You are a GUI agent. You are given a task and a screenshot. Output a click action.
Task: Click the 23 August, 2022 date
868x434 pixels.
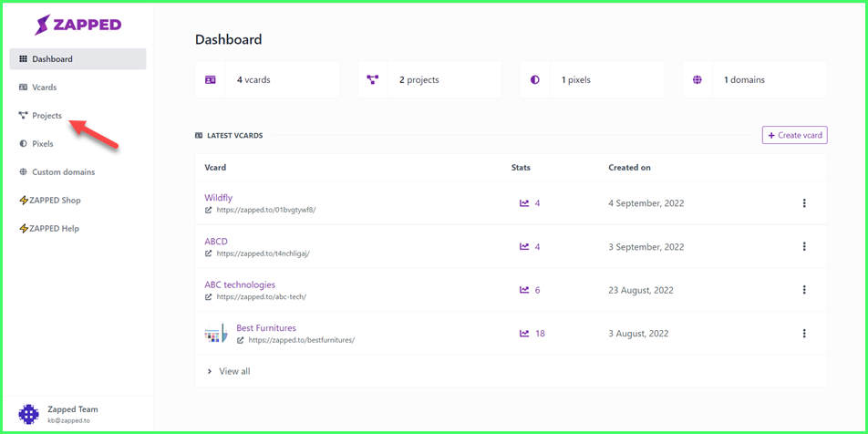pos(641,290)
